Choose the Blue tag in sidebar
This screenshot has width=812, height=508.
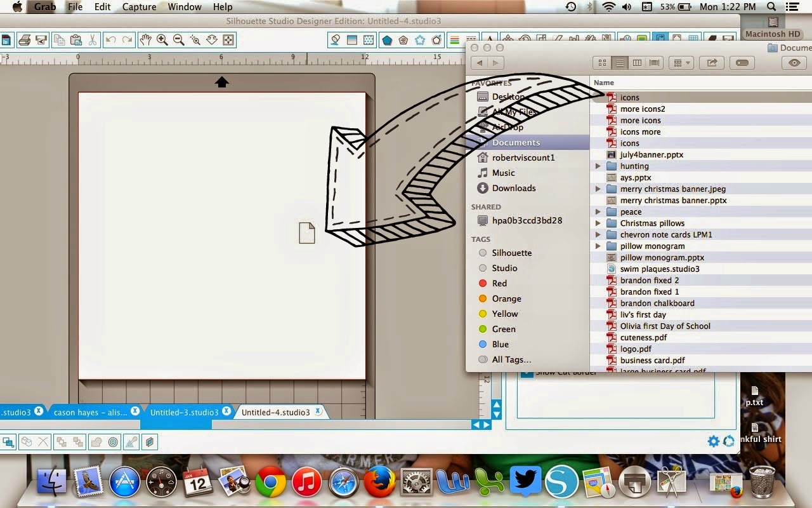(528, 344)
